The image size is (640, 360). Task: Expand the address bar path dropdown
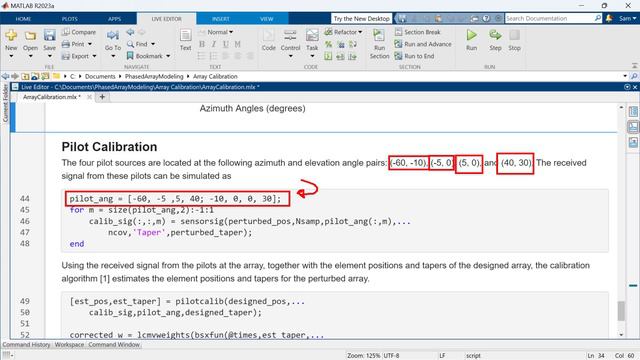tap(625, 76)
